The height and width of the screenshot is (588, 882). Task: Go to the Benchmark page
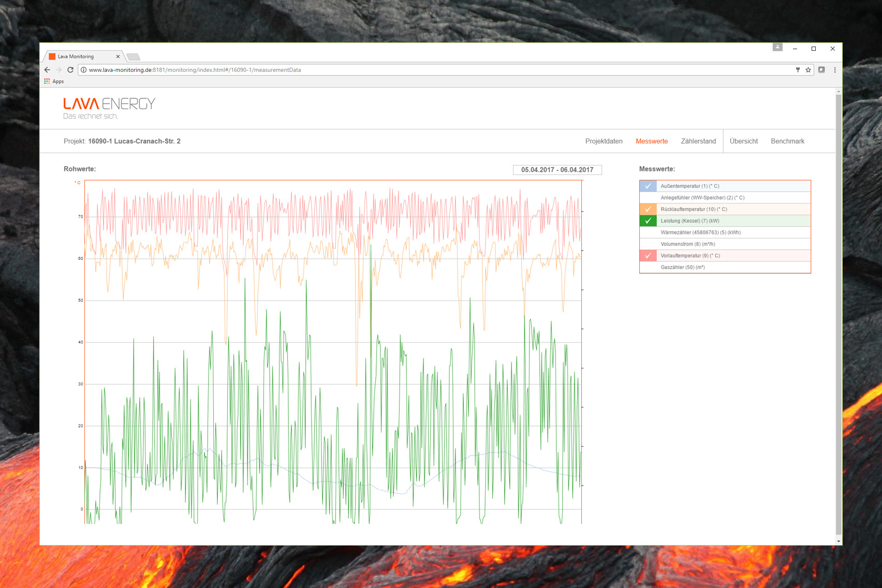pyautogui.click(x=787, y=141)
